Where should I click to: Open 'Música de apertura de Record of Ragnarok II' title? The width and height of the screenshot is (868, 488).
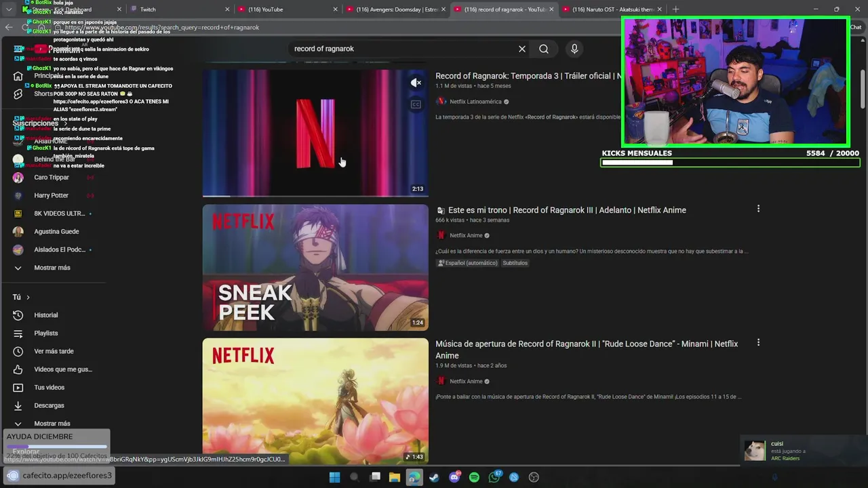[x=587, y=350]
